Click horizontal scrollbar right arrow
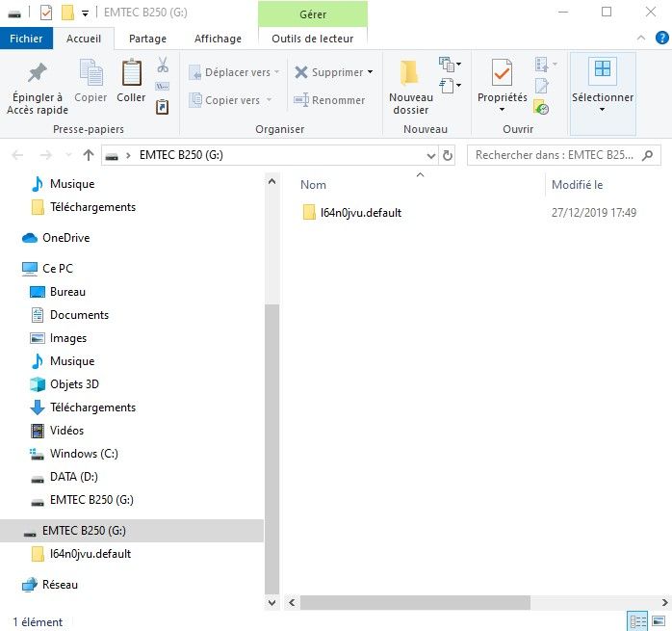Viewport: 672px width, 631px height. point(664,603)
